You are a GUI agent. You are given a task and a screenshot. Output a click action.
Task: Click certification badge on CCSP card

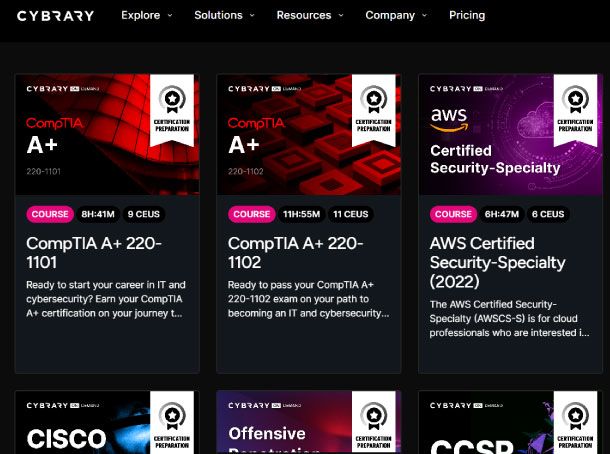click(x=575, y=422)
